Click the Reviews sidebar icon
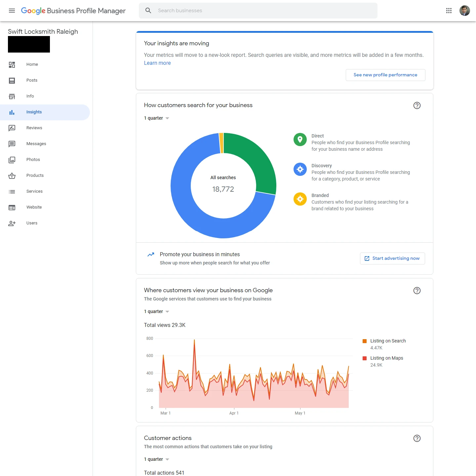 click(12, 128)
